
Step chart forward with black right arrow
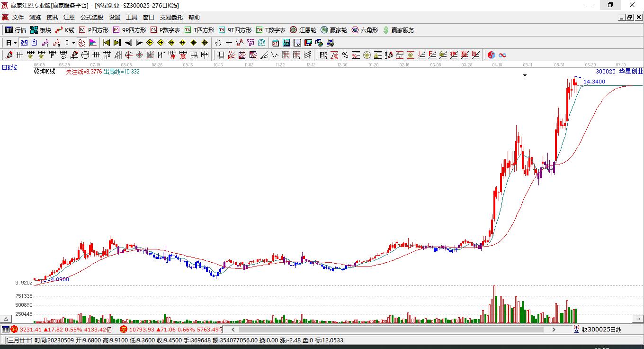[139, 43]
